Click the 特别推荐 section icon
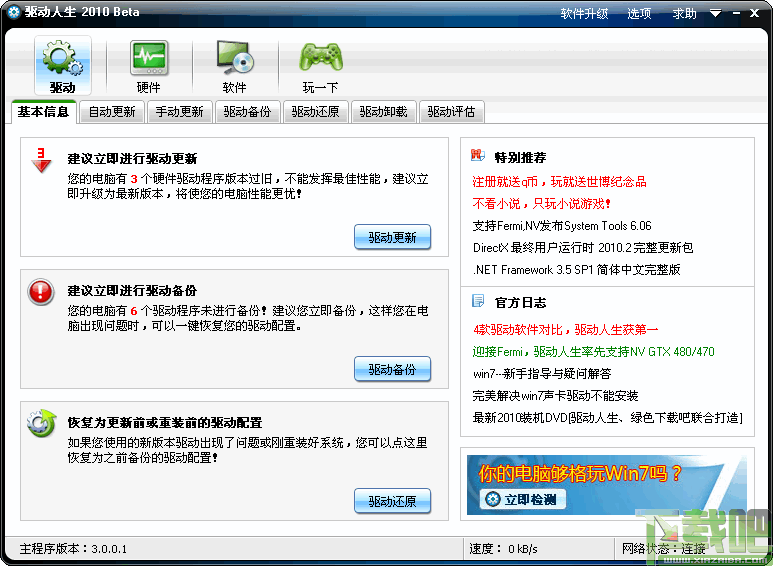Image resolution: width=773 pixels, height=566 pixels. pos(478,156)
